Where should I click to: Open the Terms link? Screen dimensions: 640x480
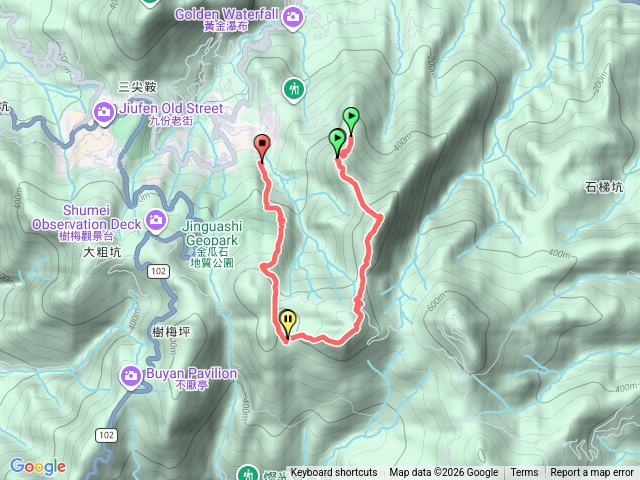click(x=524, y=473)
